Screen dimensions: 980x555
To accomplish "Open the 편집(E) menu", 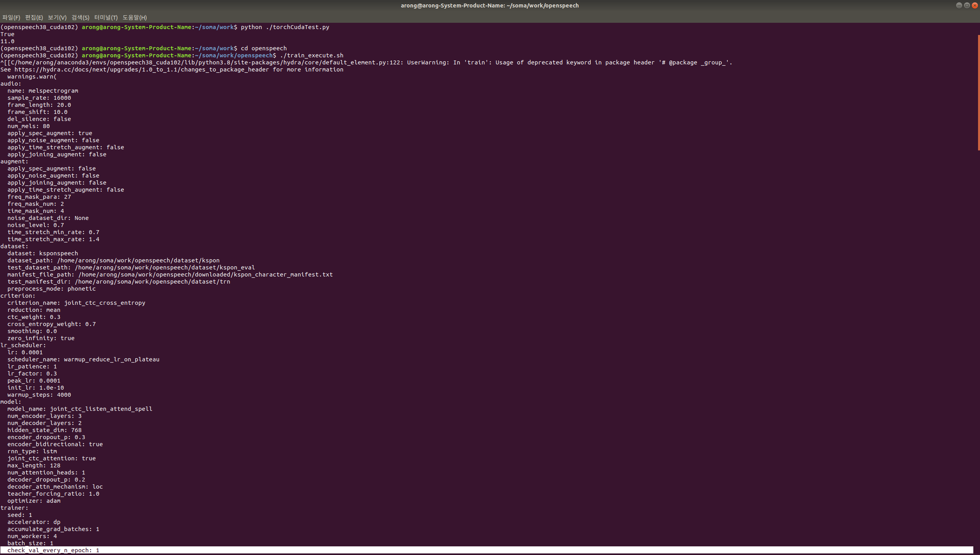I will coord(34,18).
